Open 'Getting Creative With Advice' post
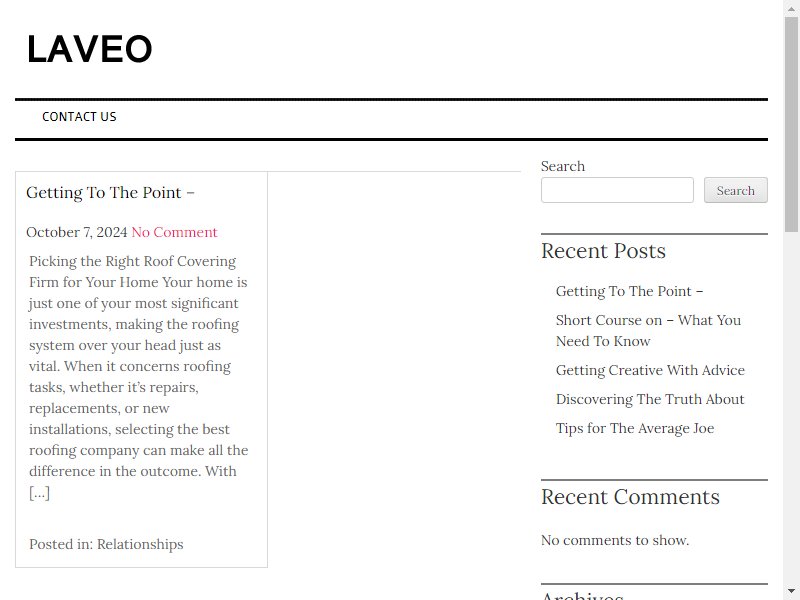 (650, 370)
